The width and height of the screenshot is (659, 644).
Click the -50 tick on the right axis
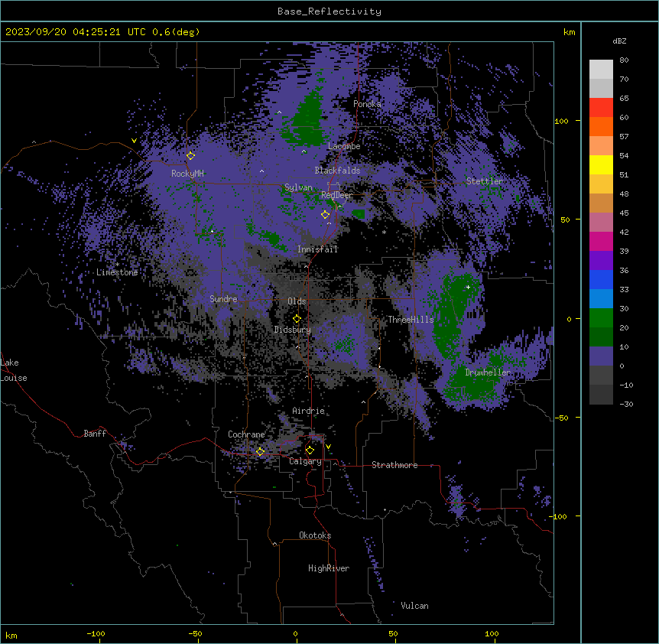pyautogui.click(x=561, y=418)
